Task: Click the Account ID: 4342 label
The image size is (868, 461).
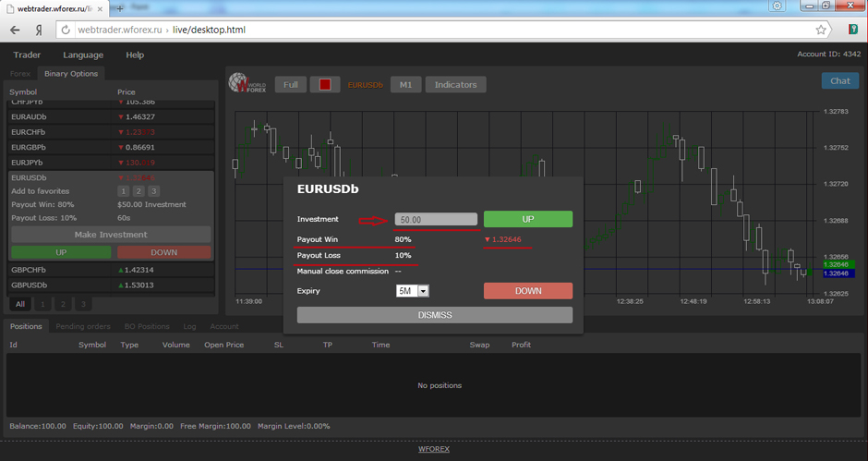Action: [x=828, y=54]
